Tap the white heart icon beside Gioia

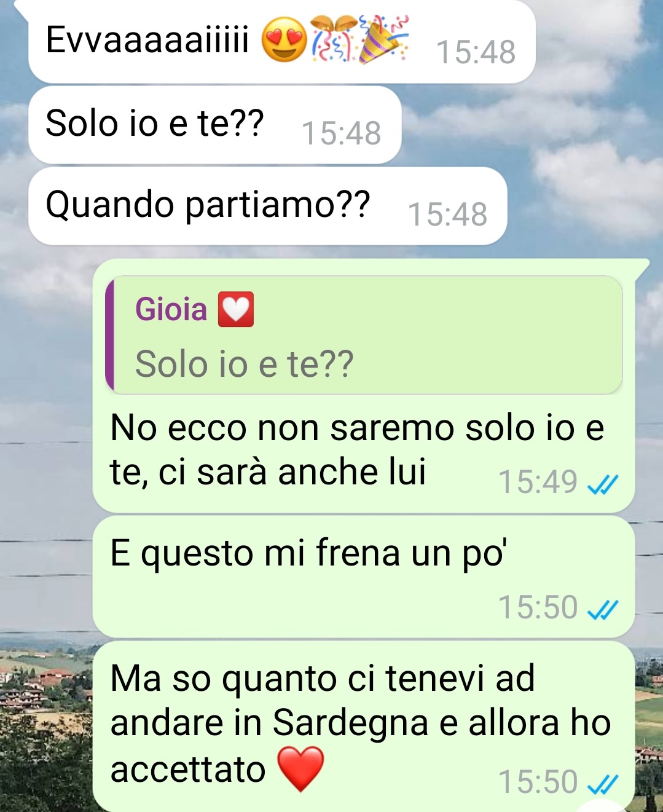point(236,309)
